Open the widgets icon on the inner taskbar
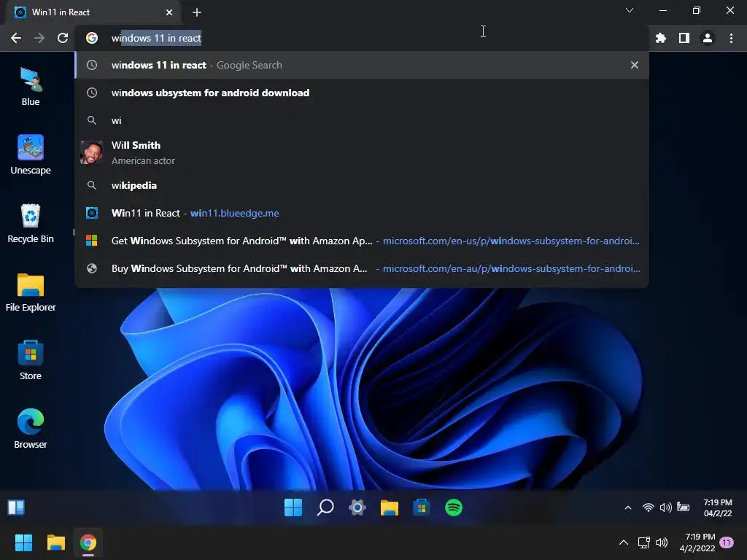Viewport: 747px width, 560px height. (16, 507)
